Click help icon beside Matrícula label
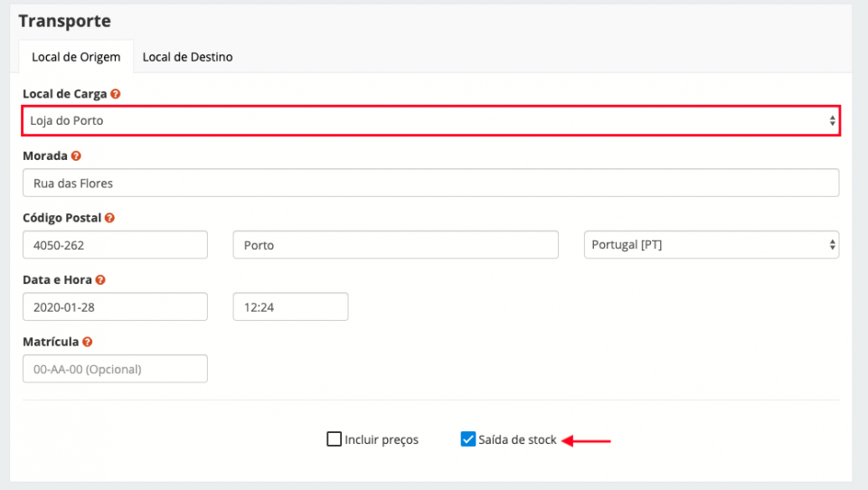Image resolution: width=868 pixels, height=490 pixels. (87, 343)
